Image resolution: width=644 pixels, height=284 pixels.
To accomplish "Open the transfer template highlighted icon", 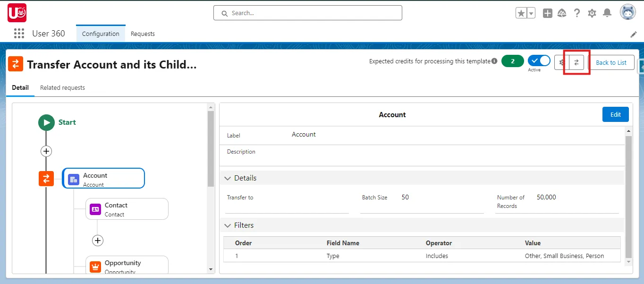I will (576, 62).
